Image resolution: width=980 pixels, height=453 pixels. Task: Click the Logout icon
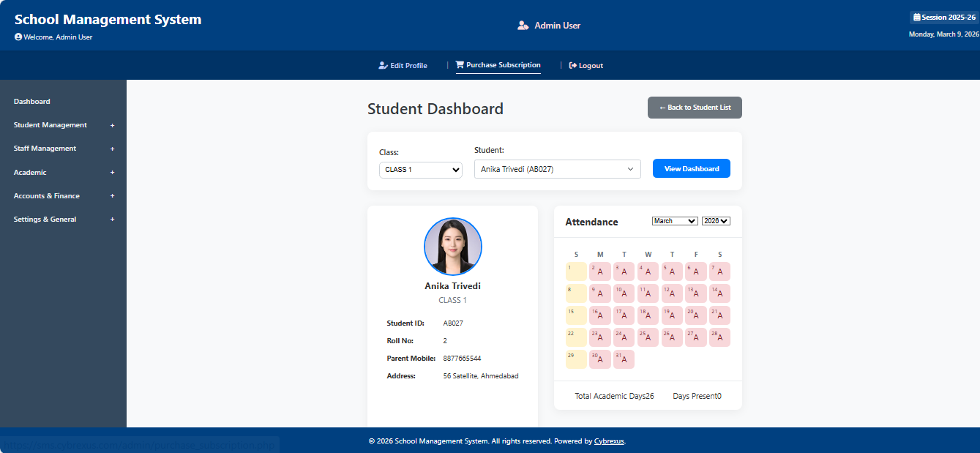[573, 64]
